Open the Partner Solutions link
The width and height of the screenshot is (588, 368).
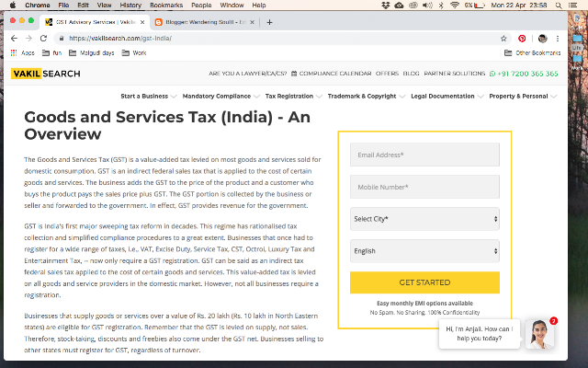coord(455,74)
